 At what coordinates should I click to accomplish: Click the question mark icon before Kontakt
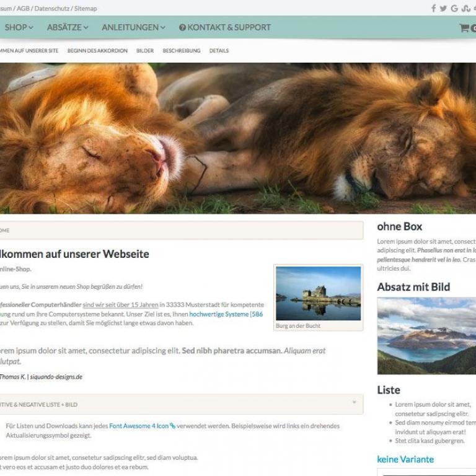click(182, 28)
